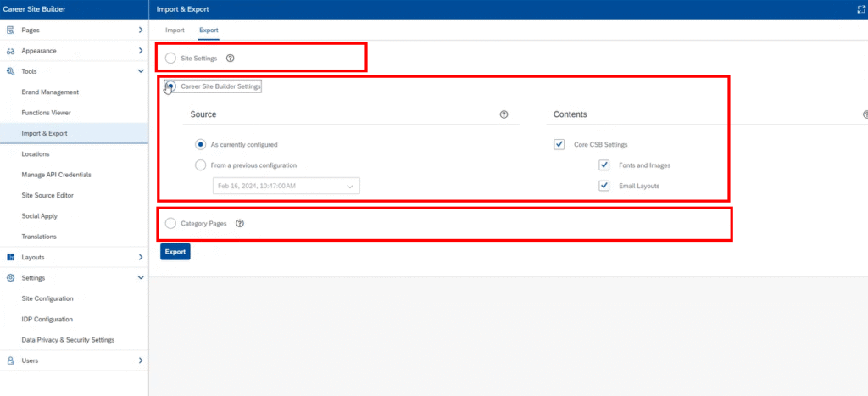Click the Users person icon
Viewport: 868px width, 396px height.
(10, 360)
